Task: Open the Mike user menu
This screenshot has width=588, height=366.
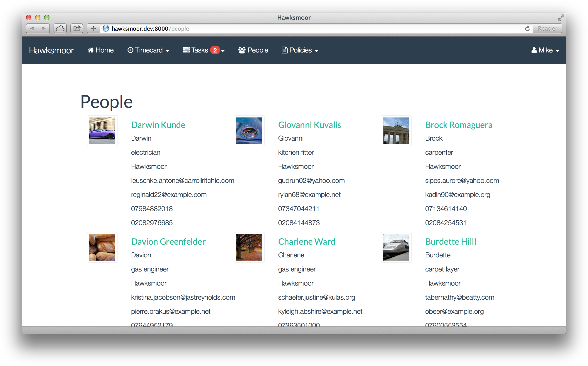Action: [545, 50]
